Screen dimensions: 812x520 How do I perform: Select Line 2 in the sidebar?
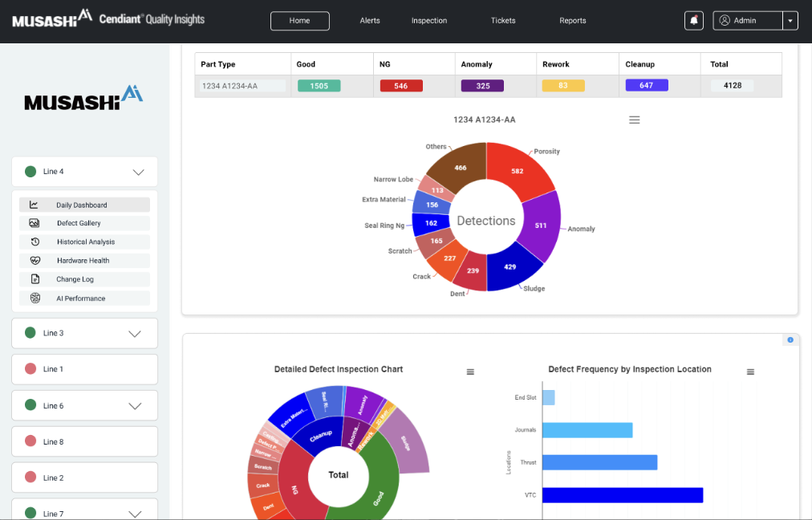84,477
